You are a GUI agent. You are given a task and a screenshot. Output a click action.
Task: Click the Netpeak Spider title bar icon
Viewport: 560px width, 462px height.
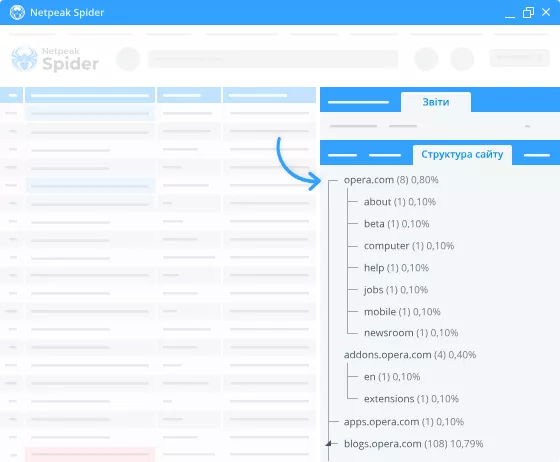point(17,12)
